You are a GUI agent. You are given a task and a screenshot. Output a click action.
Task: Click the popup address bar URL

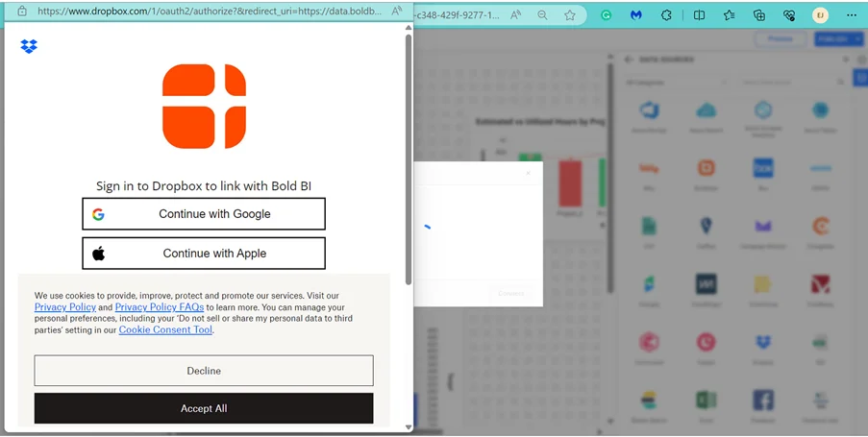[207, 12]
